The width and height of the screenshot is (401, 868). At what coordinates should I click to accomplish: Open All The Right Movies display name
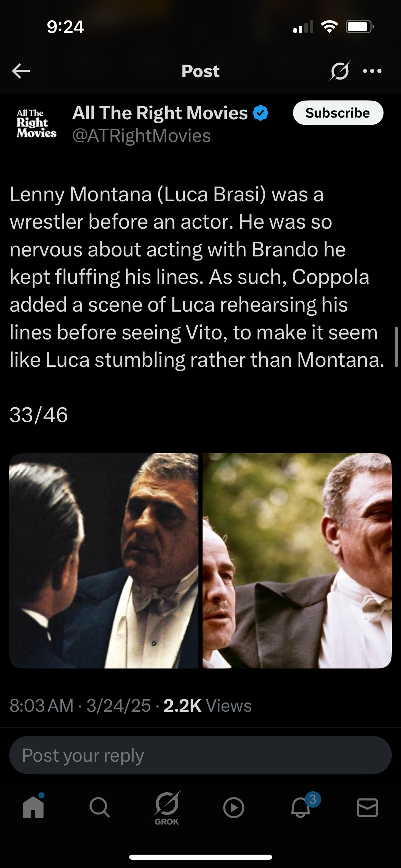pyautogui.click(x=160, y=113)
